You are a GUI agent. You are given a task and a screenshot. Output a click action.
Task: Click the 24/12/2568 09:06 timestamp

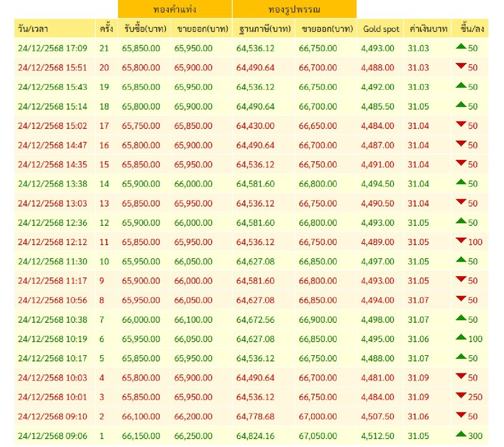(52, 436)
